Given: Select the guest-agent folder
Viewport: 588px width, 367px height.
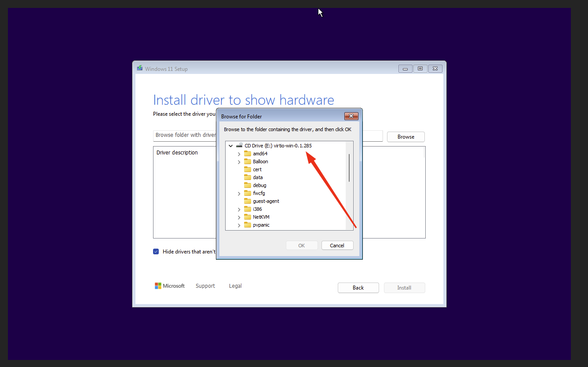Looking at the screenshot, I should pyautogui.click(x=265, y=201).
